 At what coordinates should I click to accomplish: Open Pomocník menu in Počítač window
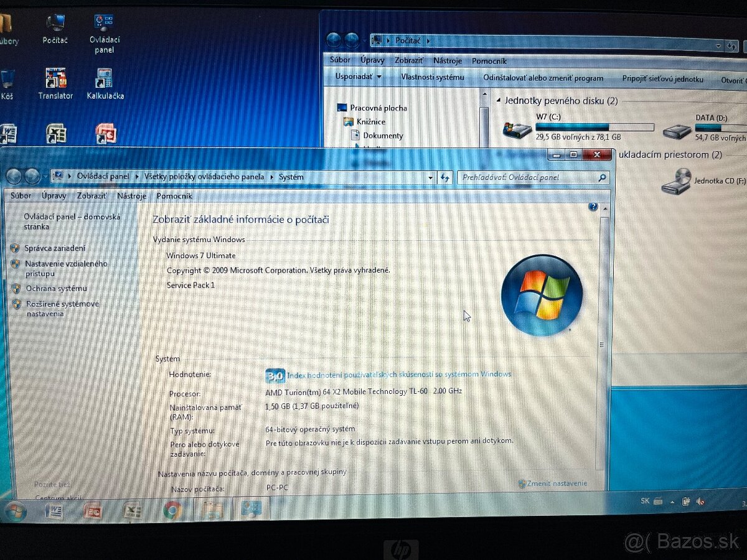pyautogui.click(x=489, y=60)
